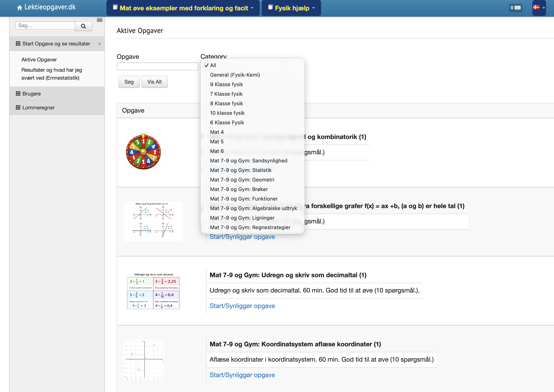Click the Opgave text input field

(157, 66)
